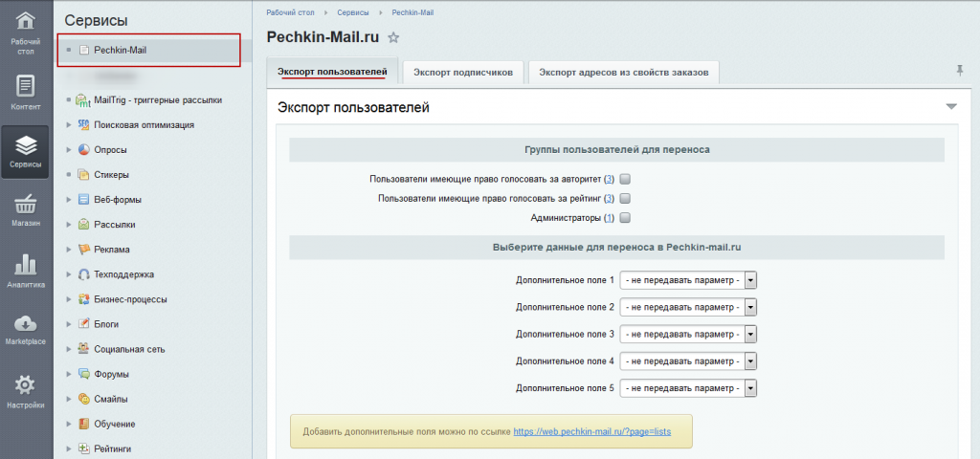Open the Дополнительное поле 3 dropdown
This screenshot has height=459, width=980.
688,334
